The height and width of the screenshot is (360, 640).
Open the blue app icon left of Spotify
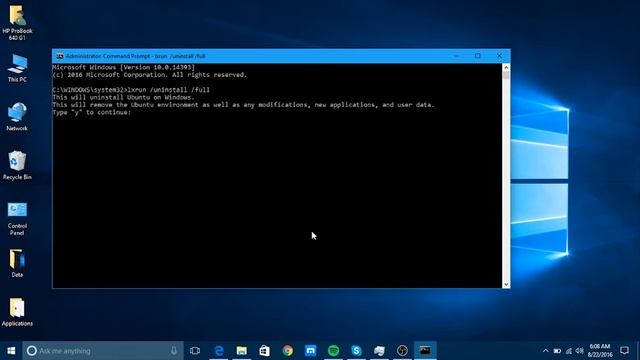[x=311, y=351]
